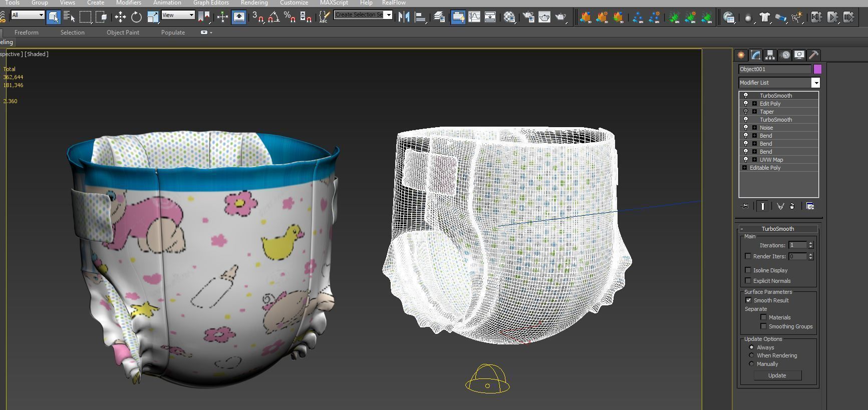Open the Modifiers menu
The width and height of the screenshot is (868, 410).
[x=129, y=3]
